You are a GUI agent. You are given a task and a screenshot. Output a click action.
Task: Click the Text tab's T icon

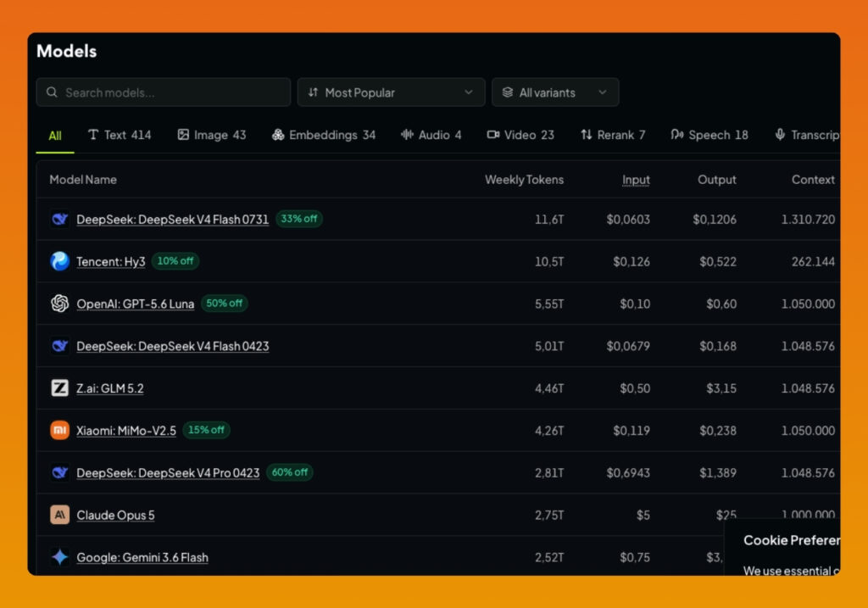click(x=93, y=135)
